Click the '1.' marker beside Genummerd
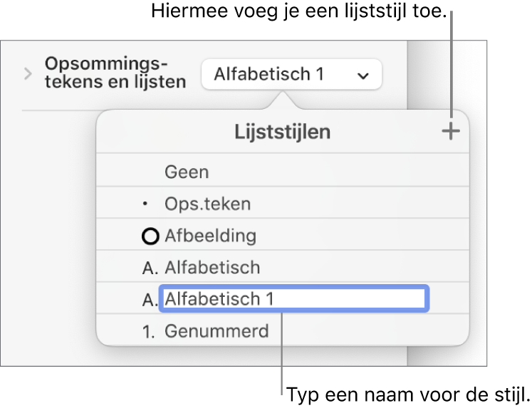The width and height of the screenshot is (532, 413). 150,331
